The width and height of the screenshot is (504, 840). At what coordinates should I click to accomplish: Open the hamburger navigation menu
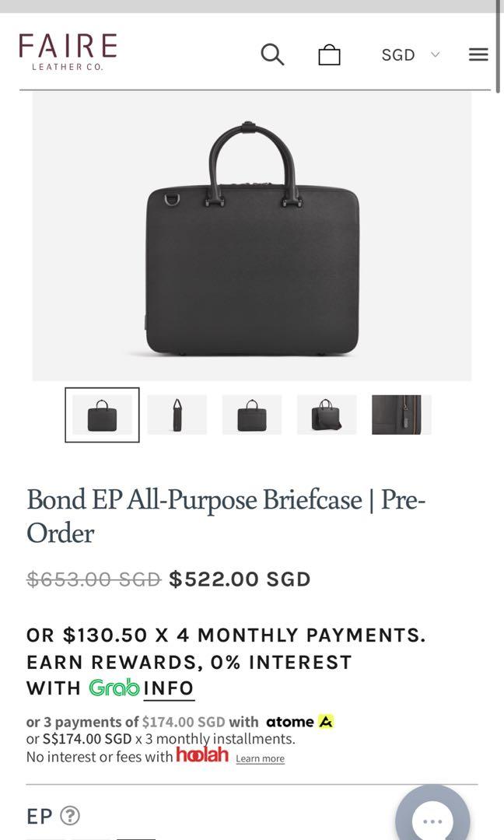pos(478,54)
